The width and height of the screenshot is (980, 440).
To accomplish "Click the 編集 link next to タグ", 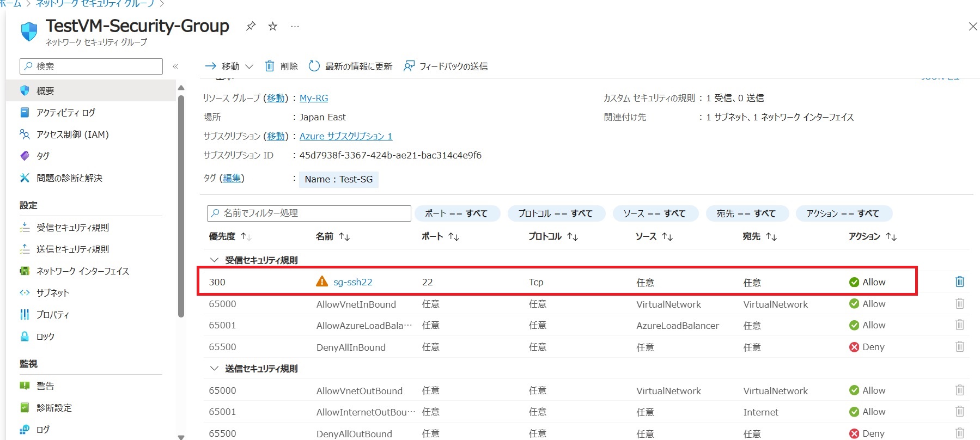I will (x=232, y=178).
